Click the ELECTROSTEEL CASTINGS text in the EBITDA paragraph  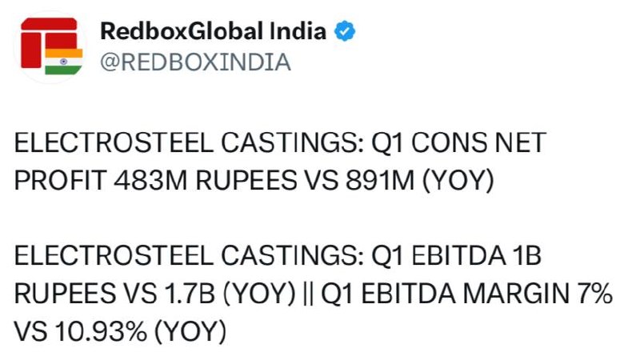pos(190,256)
